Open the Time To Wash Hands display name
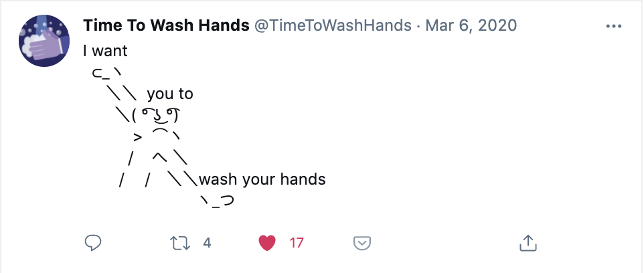 (x=166, y=25)
